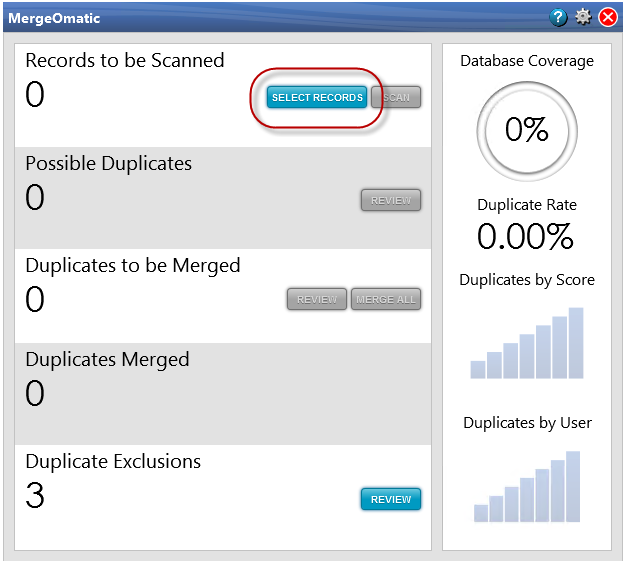Click the Duplicate Exclusions heading

coord(113,462)
